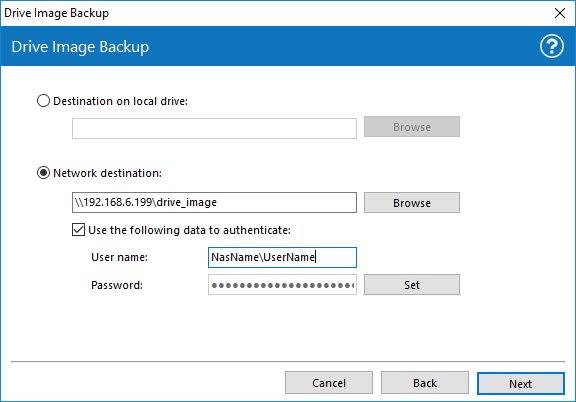Browse for a network destination
Screen dimensions: 576x402
click(x=412, y=202)
